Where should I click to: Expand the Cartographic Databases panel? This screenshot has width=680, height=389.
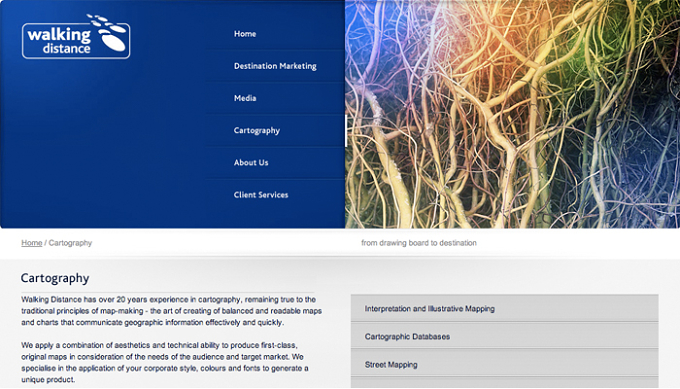point(504,336)
